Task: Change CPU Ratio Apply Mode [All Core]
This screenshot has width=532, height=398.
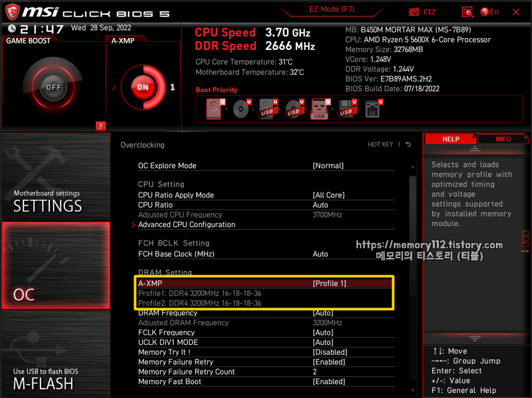Action: coord(266,195)
